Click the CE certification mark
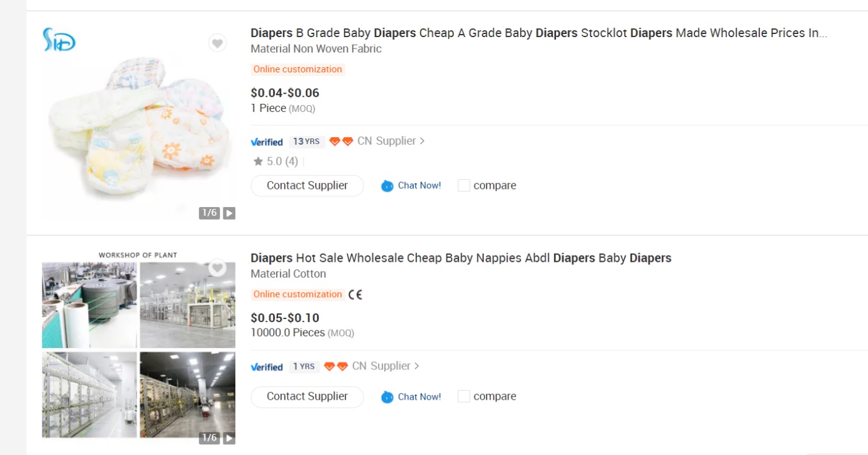The height and width of the screenshot is (455, 868). pos(355,295)
